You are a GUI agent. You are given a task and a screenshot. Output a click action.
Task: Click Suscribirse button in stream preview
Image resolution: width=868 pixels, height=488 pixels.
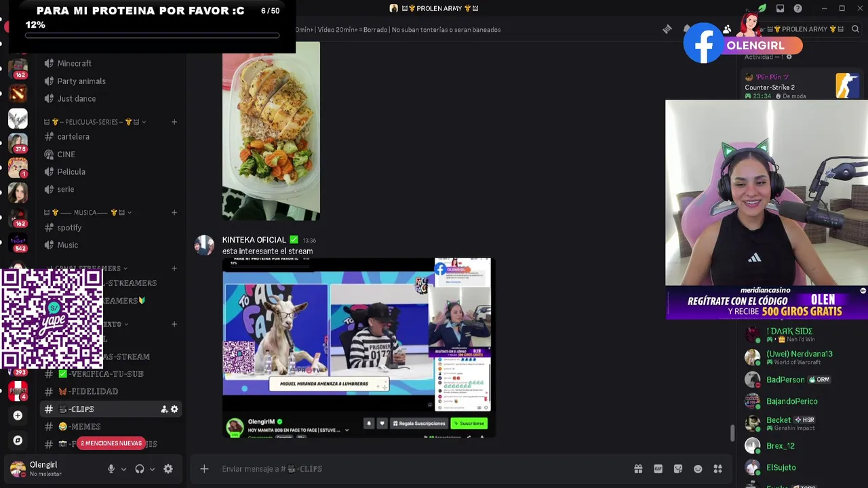click(x=469, y=423)
